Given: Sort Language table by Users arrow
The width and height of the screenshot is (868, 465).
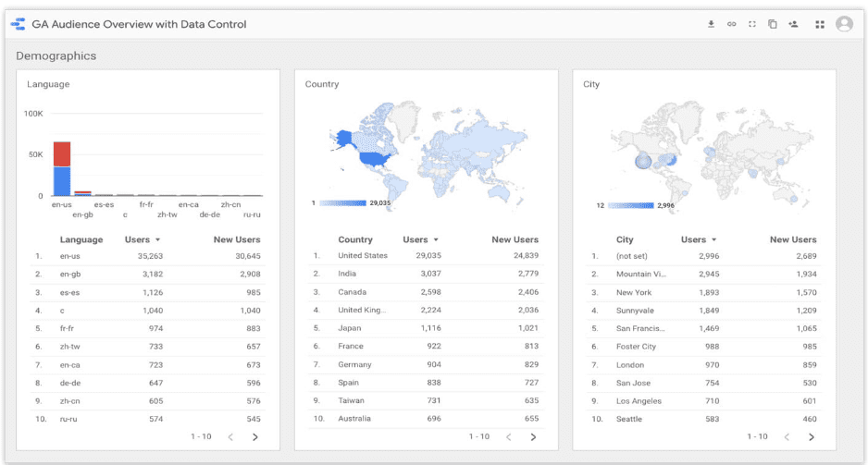Looking at the screenshot, I should click(157, 240).
